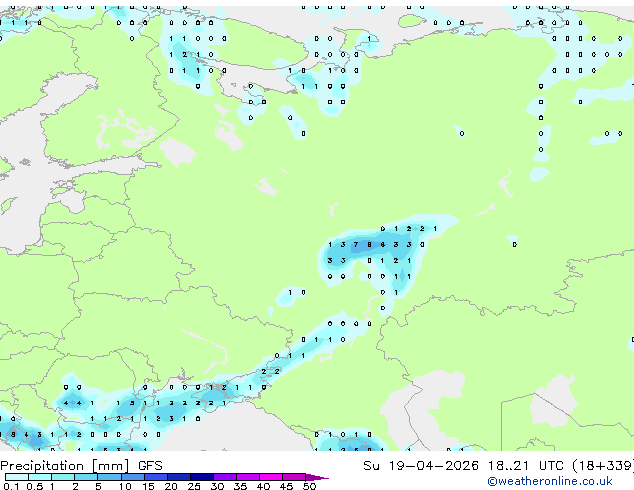The image size is (634, 490).
Task: Click the '0.5' legend label
Action: pos(35,486)
